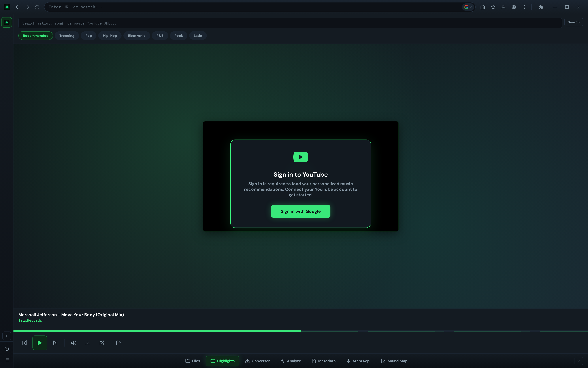Seek on the green playback progress bar
The width and height of the screenshot is (588, 368).
pyautogui.click(x=301, y=331)
